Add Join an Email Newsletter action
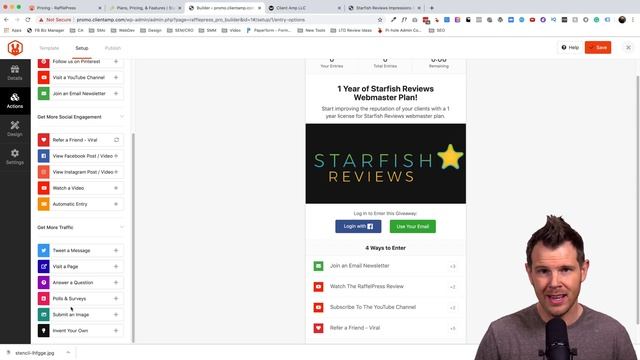Image resolution: width=640 pixels, height=360 pixels. coord(116,93)
